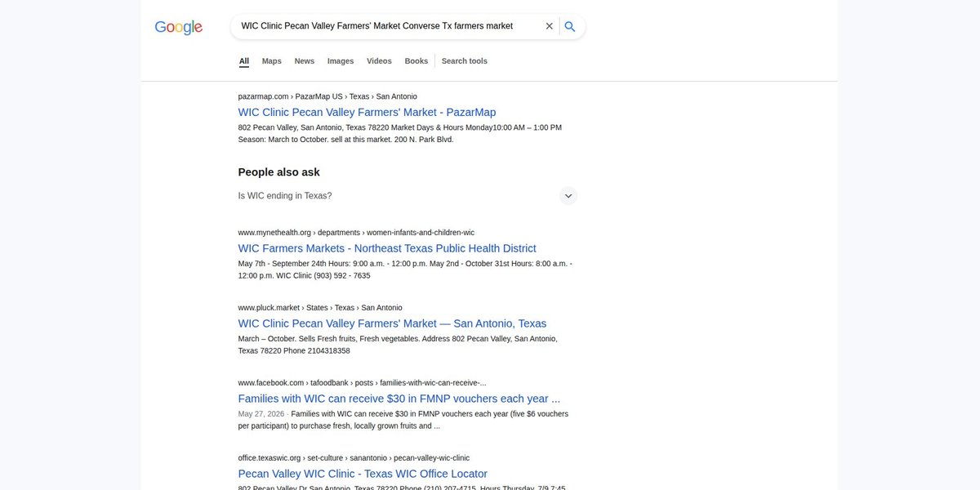Viewport: 980px width, 490px height.
Task: Switch to the News tab
Action: pyautogui.click(x=305, y=61)
